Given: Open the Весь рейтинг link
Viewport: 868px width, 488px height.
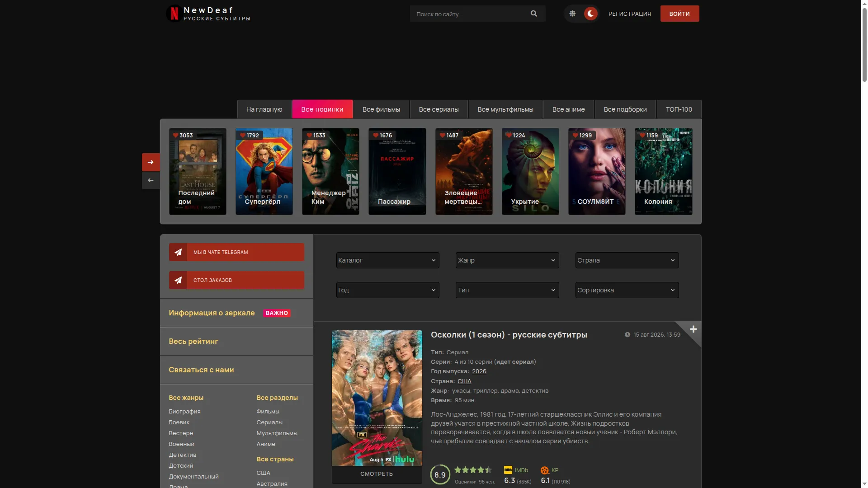Looking at the screenshot, I should [193, 341].
